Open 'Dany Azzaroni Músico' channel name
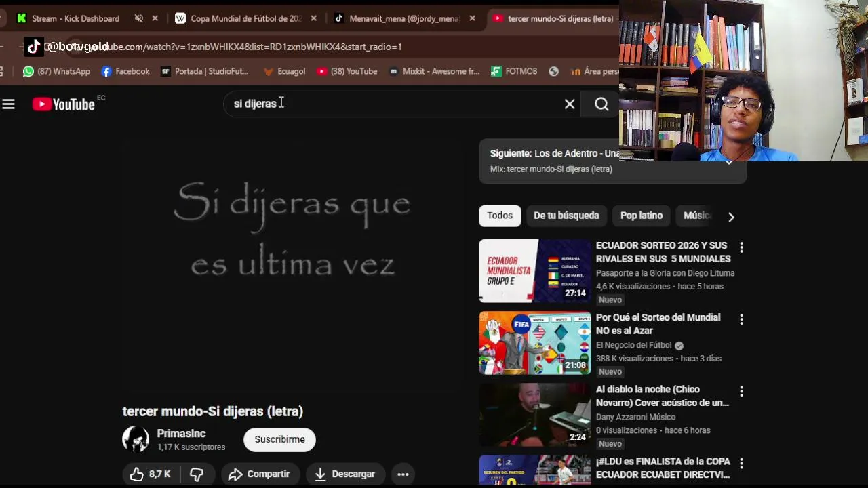This screenshot has height=488, width=868. point(635,417)
